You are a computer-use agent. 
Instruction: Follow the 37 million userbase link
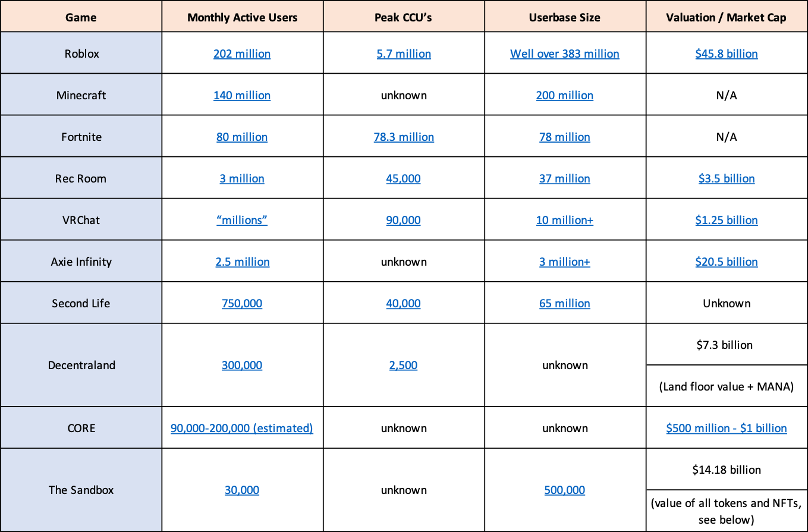click(x=565, y=178)
